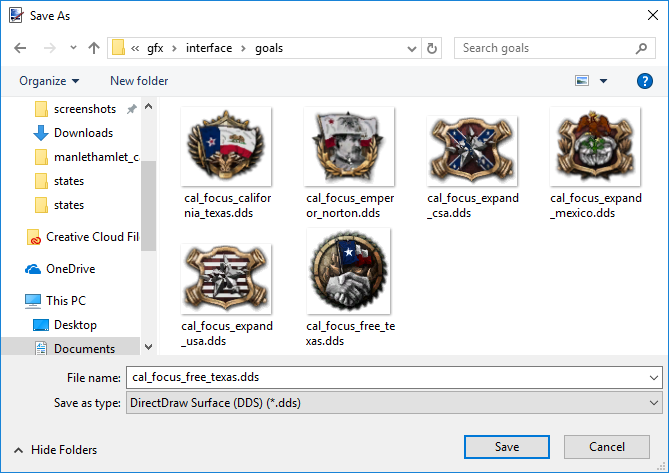The height and width of the screenshot is (473, 669).
Task: Open address bar previous locations dropdown
Action: click(412, 49)
